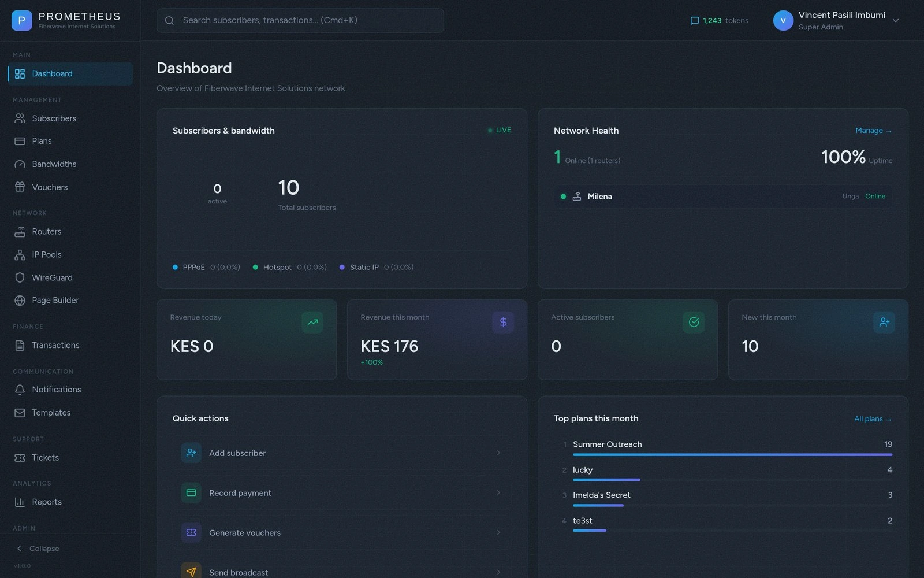The height and width of the screenshot is (578, 924).
Task: Click the tokens chat bubble icon
Action: [x=694, y=21]
